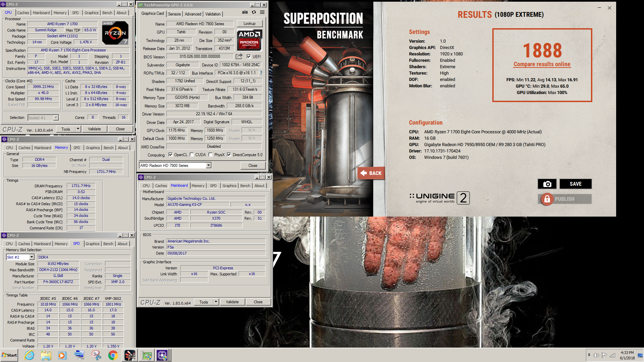Click the Publish lock icon

pyautogui.click(x=547, y=199)
